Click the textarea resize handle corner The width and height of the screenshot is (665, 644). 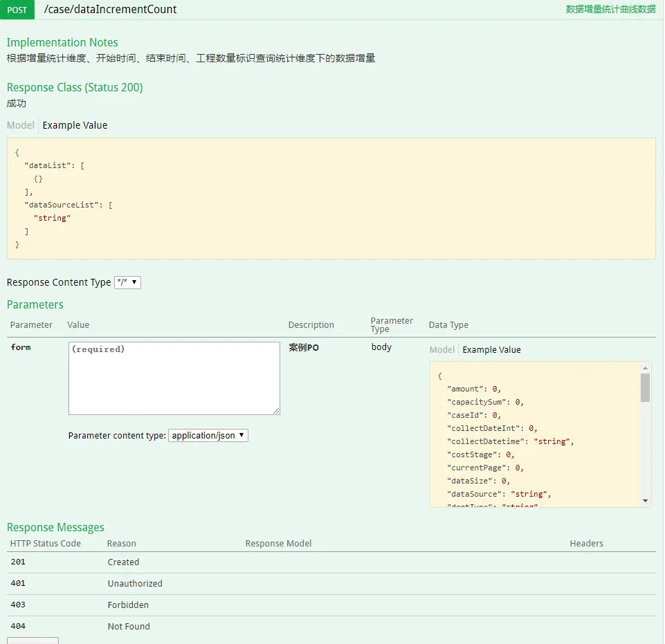[x=276, y=411]
